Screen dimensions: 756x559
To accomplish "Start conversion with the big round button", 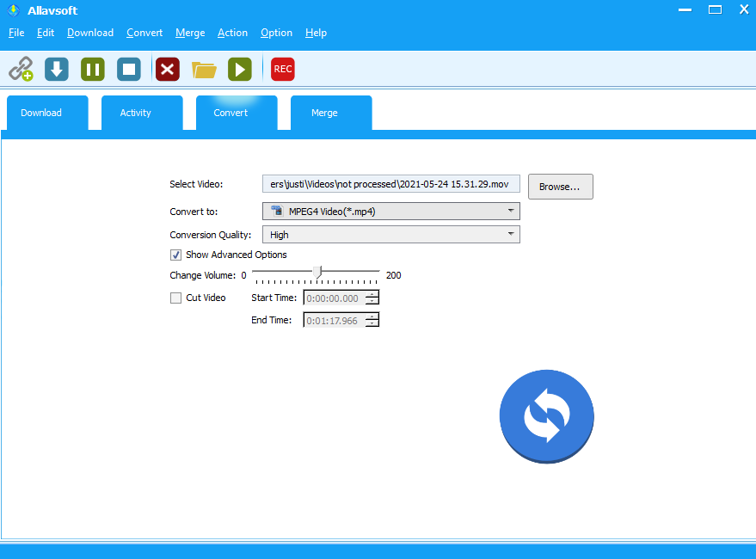I will [546, 417].
